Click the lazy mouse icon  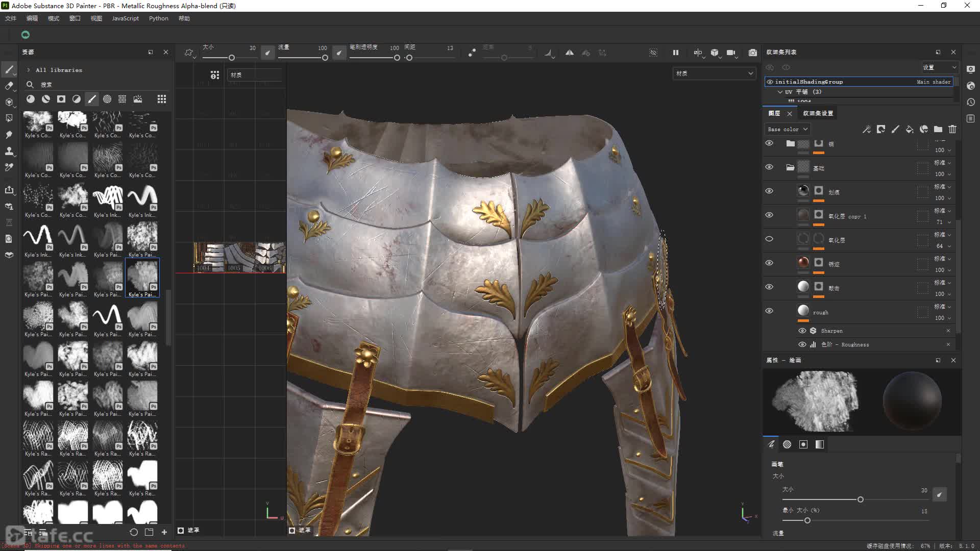coord(472,53)
